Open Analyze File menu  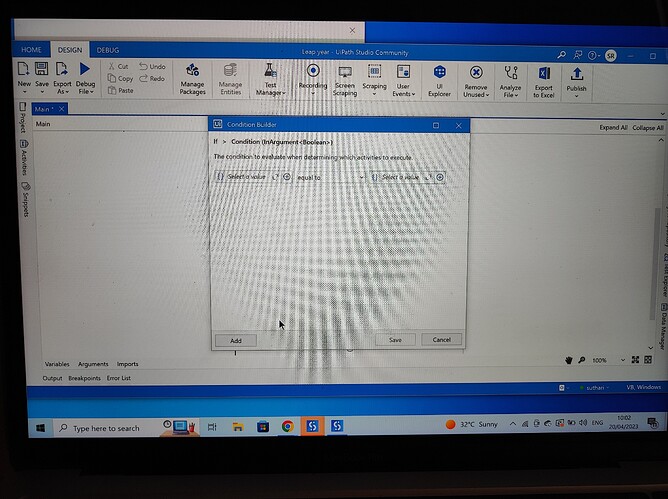[x=510, y=82]
